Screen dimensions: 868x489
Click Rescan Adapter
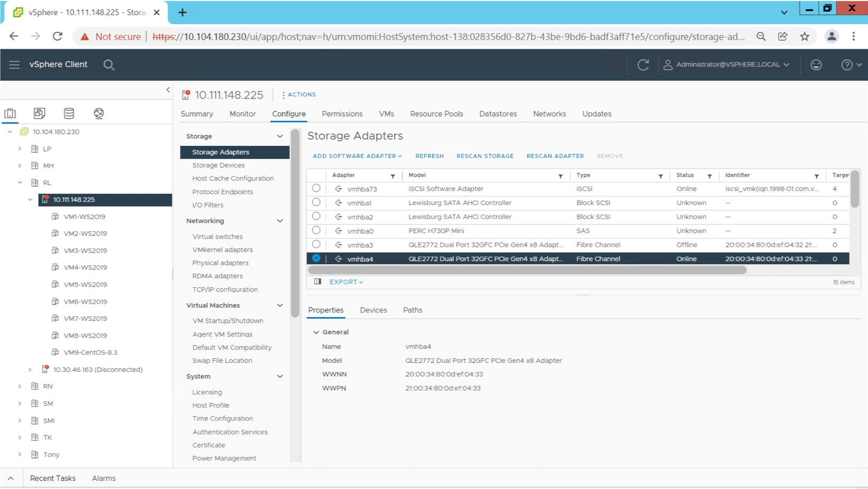(555, 156)
